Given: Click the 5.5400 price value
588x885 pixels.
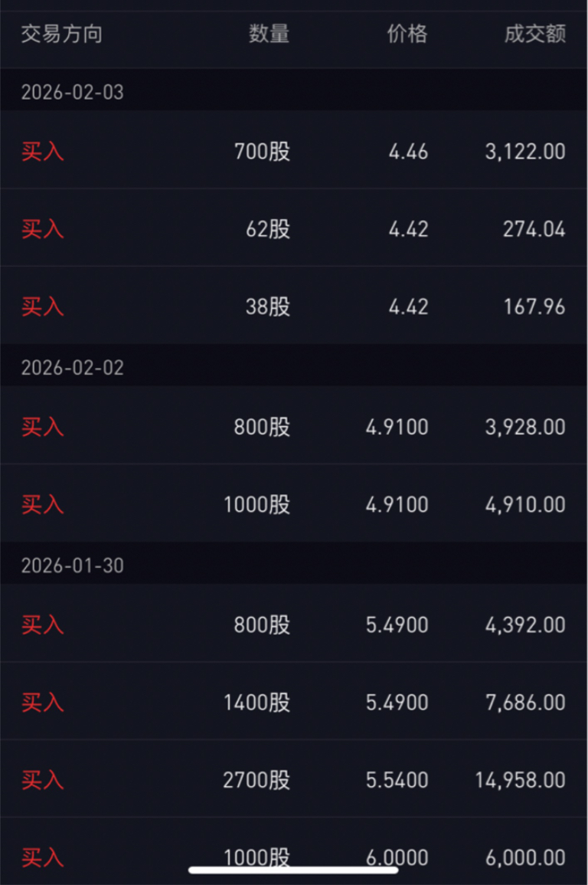Looking at the screenshot, I should coord(397,780).
